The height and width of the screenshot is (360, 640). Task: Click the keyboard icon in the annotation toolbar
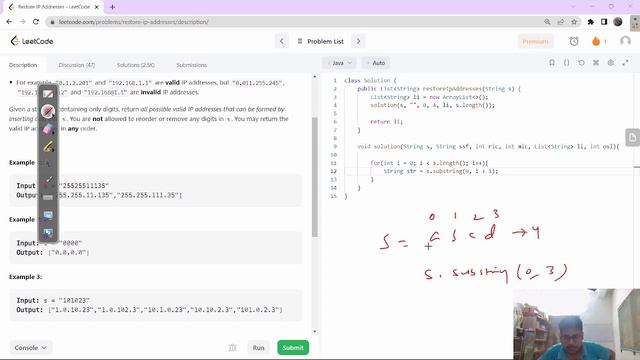[x=48, y=197]
